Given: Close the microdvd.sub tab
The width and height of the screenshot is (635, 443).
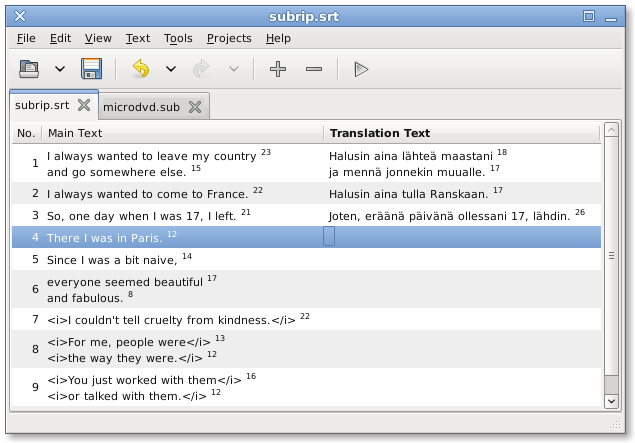Looking at the screenshot, I should click(x=195, y=106).
